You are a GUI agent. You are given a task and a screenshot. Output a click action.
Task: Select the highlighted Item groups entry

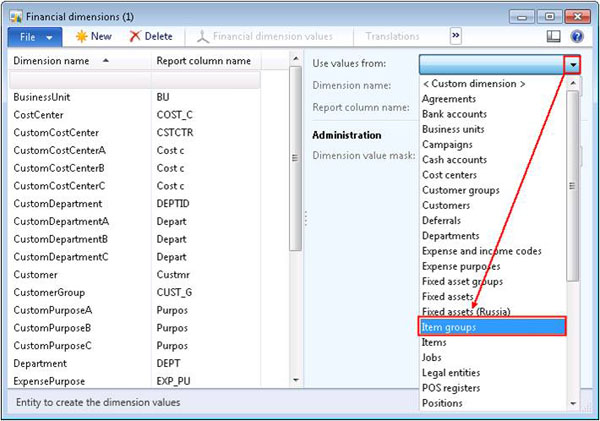pyautogui.click(x=492, y=327)
